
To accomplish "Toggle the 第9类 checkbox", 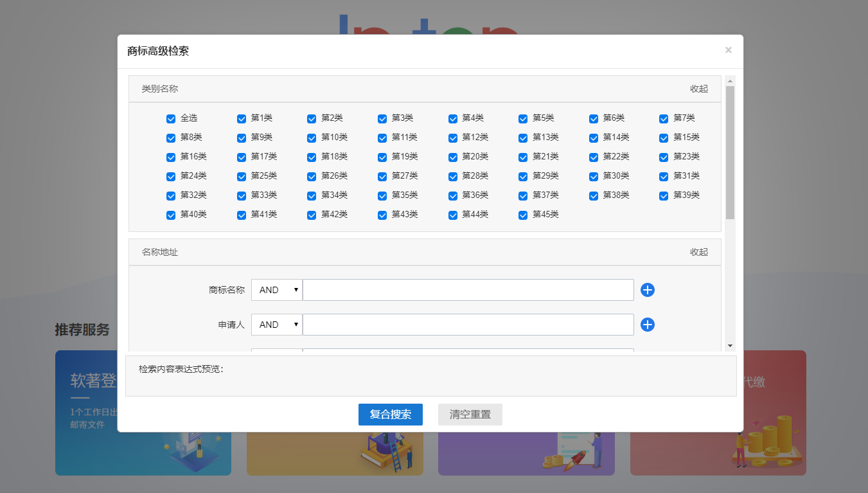I will [x=242, y=138].
